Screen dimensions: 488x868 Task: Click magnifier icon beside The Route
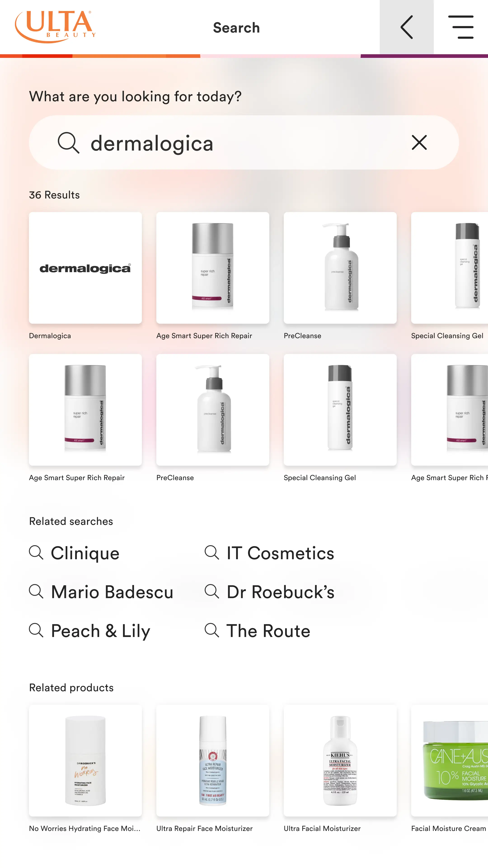click(x=212, y=630)
